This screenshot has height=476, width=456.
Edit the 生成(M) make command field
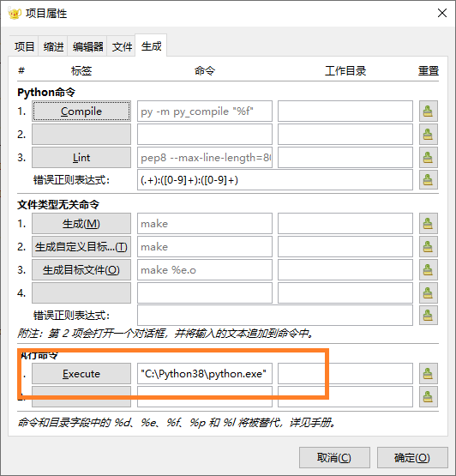(205, 224)
